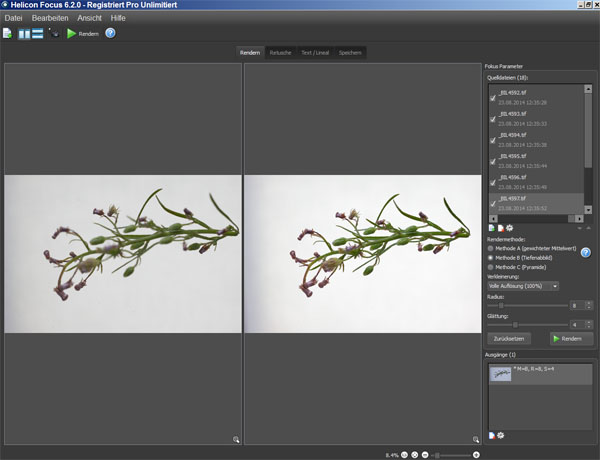Click the gear icon below the source files list

[x=509, y=229]
